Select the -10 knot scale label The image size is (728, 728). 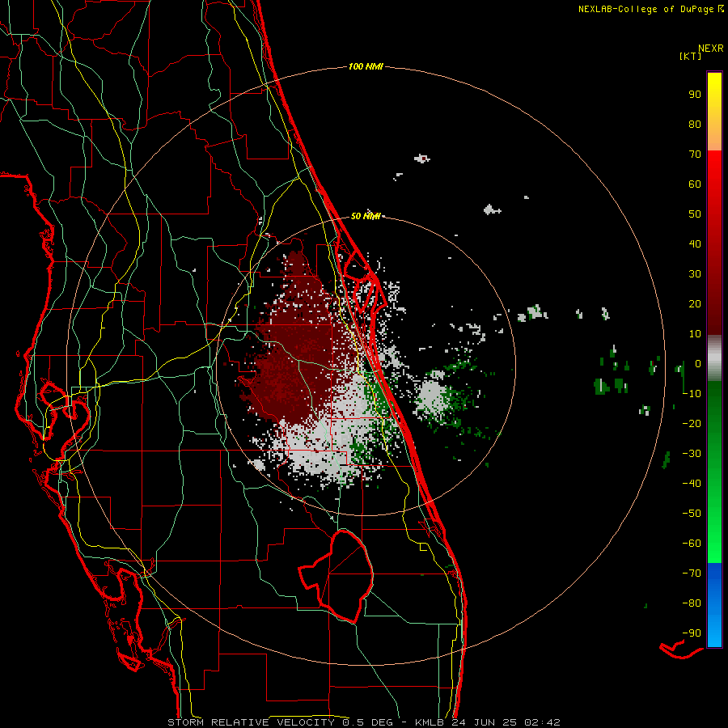(692, 394)
